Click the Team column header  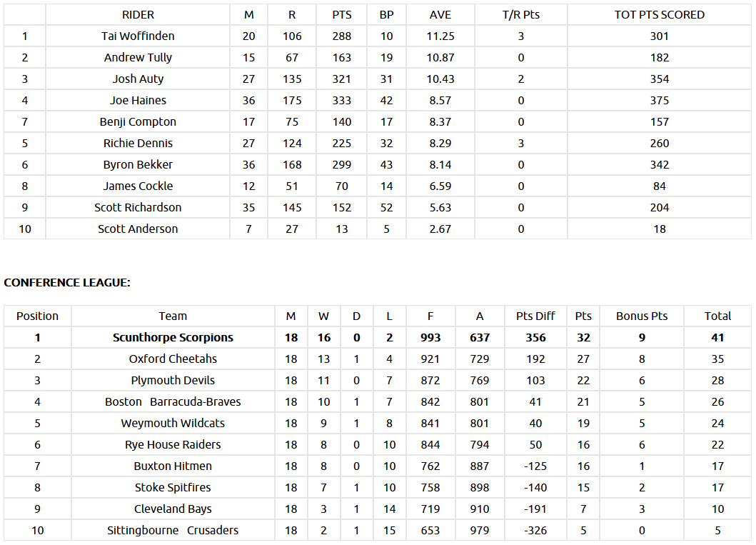pos(173,316)
